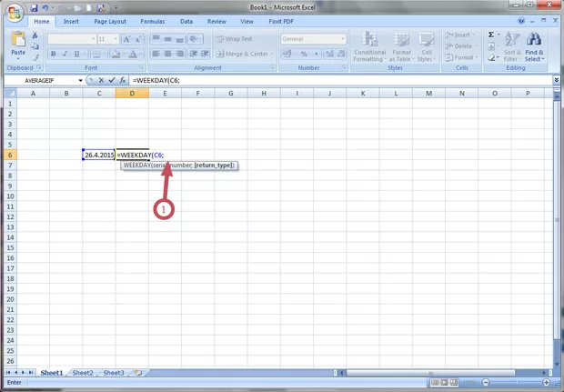Viewport: 564px width, 392px height.
Task: Click the Cancel (X) icon in formula bar
Action: (x=100, y=80)
